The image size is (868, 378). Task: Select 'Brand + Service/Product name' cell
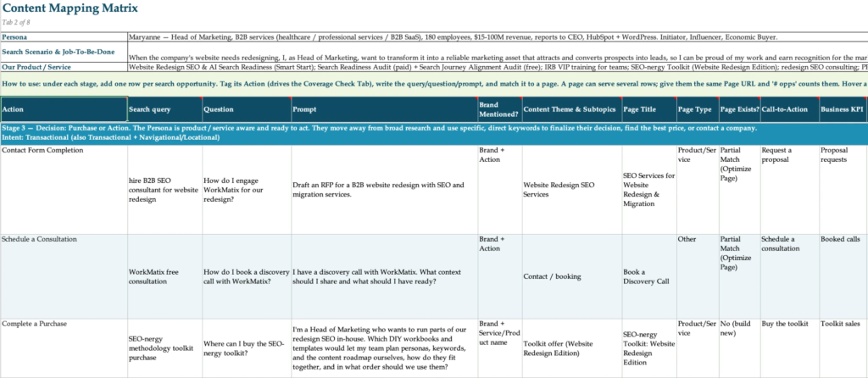point(499,348)
